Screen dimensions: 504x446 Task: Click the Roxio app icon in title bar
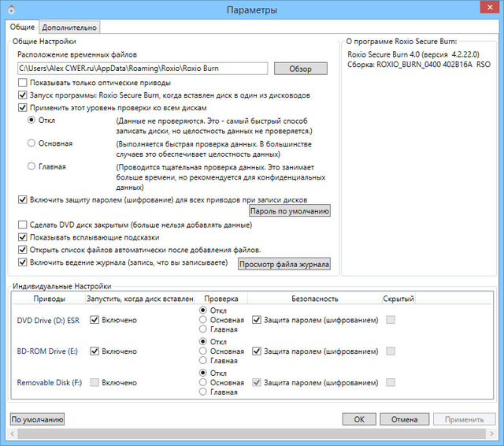click(11, 10)
